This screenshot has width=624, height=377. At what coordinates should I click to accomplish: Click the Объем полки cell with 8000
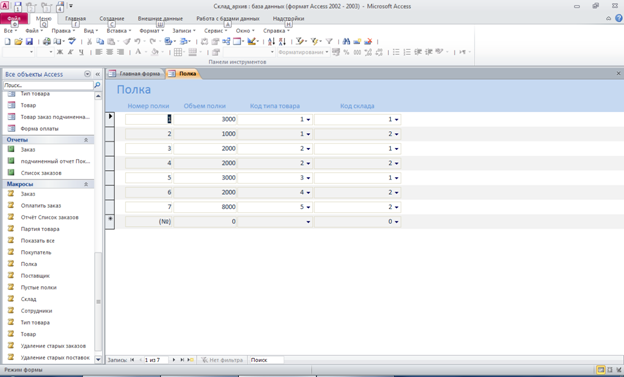[x=205, y=207]
